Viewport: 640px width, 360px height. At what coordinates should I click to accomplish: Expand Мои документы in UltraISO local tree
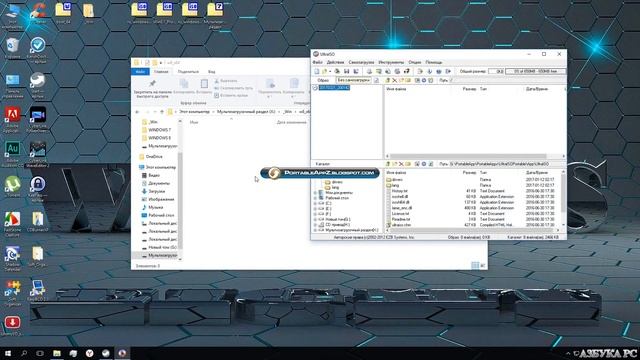click(x=315, y=193)
